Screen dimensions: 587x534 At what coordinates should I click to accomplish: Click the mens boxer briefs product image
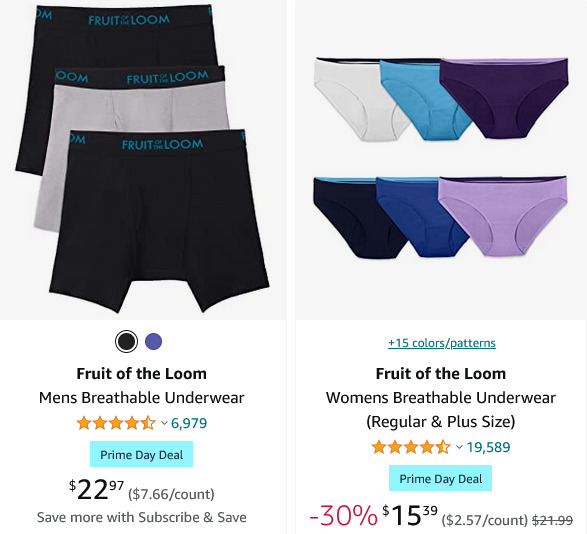[x=143, y=159]
